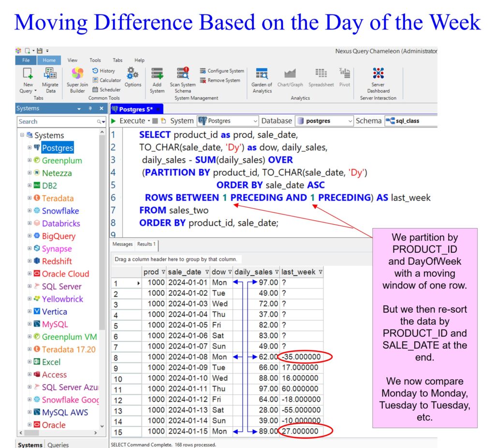Open the Migrate Data tool
This screenshot has height=448, width=495.
click(x=50, y=74)
